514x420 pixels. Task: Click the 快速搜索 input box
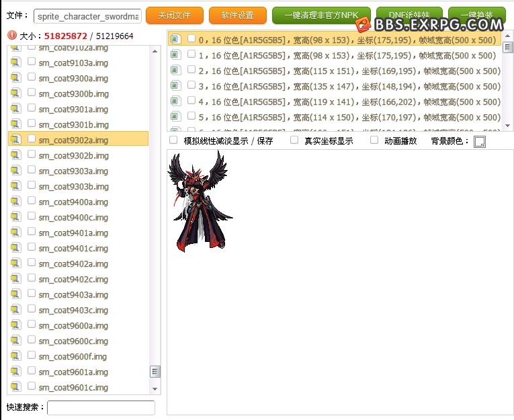click(101, 408)
